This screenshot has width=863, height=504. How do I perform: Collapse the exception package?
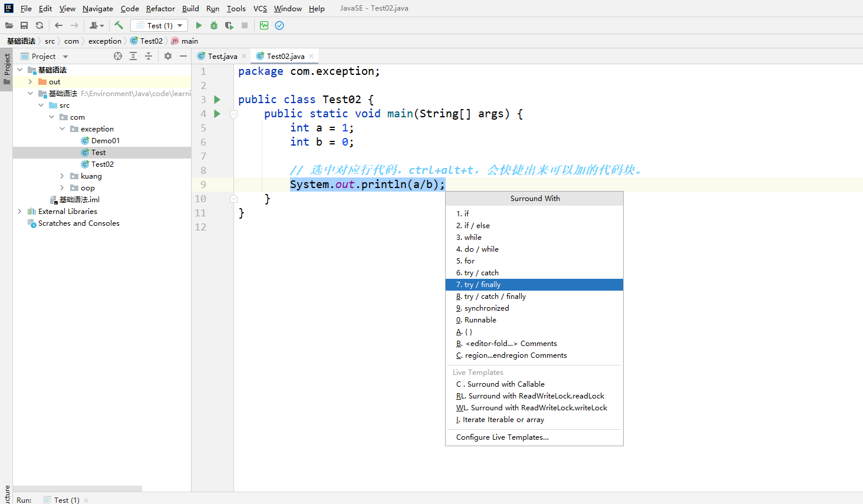(62, 129)
